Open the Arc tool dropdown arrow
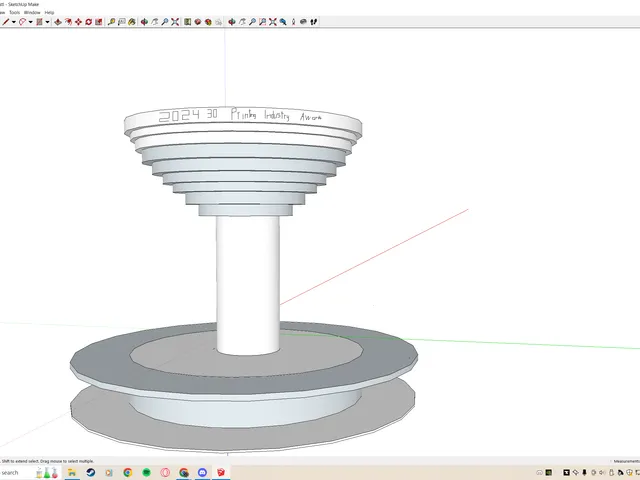This screenshot has height=480, width=640. pyautogui.click(x=31, y=22)
